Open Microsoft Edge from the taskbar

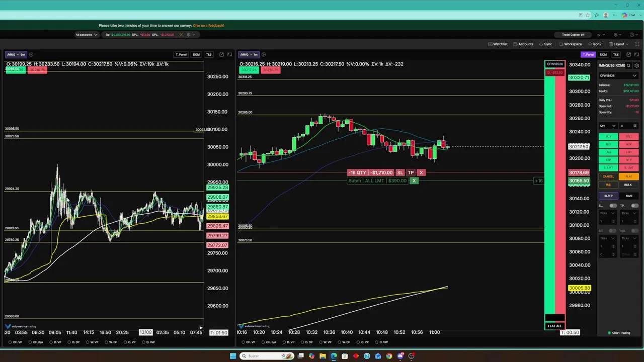point(334,356)
